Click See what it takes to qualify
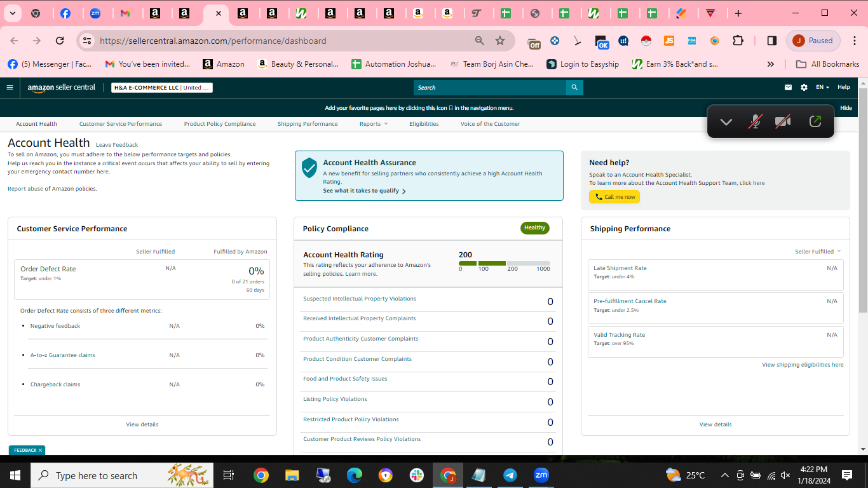 pos(364,191)
